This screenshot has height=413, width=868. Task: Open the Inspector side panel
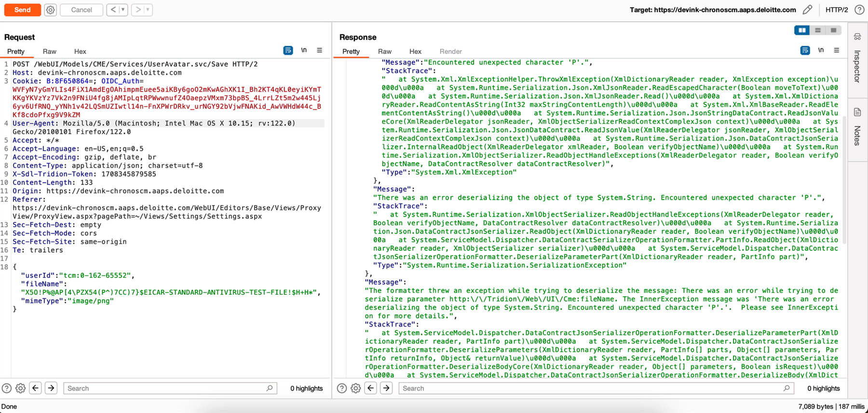(x=857, y=67)
